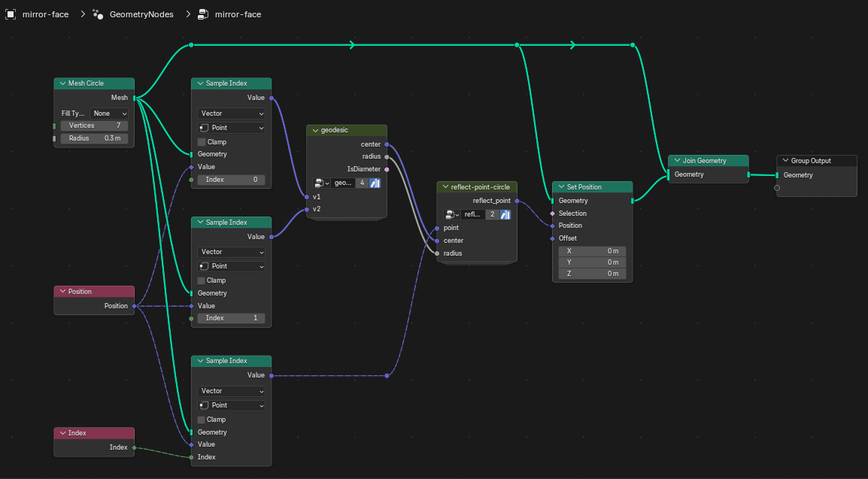
Task: Open Vector data type dropdown on Sample Index with Index 1
Action: coord(232,252)
